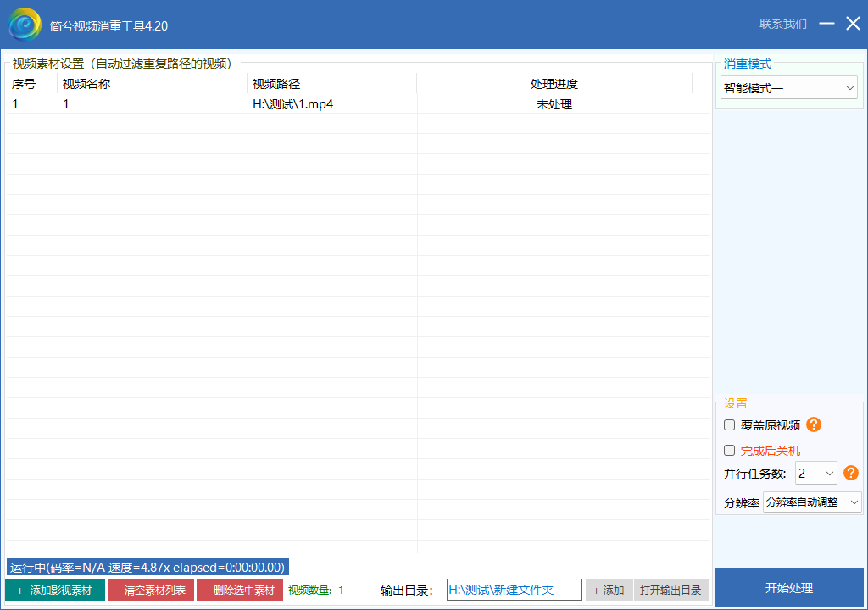Expand the 并行任务数 dropdown
Screen dimensions: 868x610
816,474
